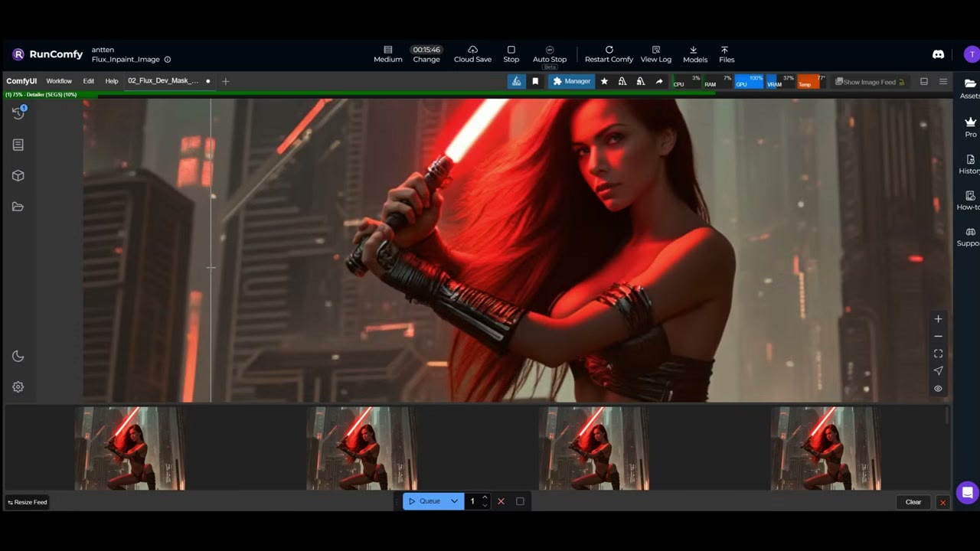Restart Comfy from the top bar
The height and width of the screenshot is (551, 980).
609,54
